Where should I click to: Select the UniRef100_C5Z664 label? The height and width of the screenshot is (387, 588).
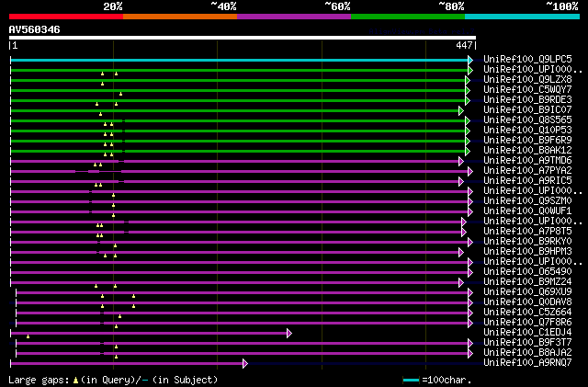click(x=527, y=313)
